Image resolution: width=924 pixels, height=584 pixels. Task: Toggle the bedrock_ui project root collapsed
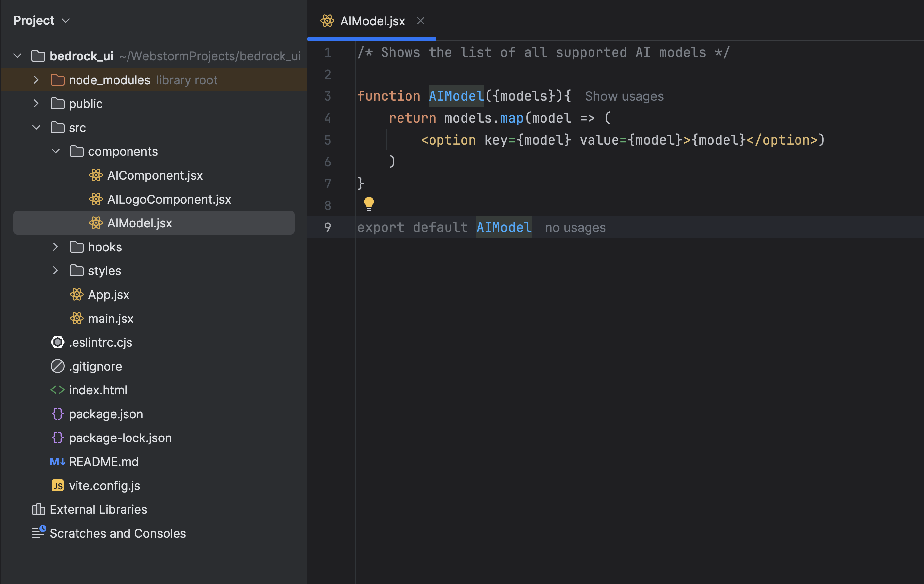coord(16,55)
